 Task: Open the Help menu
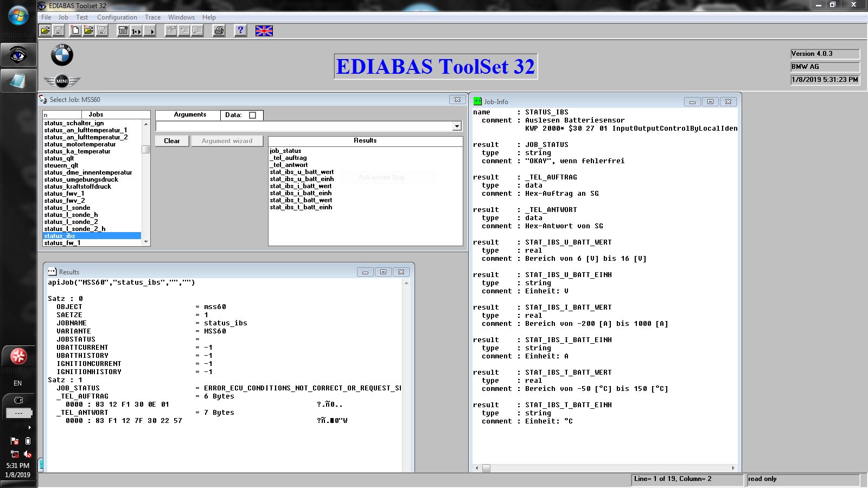209,17
